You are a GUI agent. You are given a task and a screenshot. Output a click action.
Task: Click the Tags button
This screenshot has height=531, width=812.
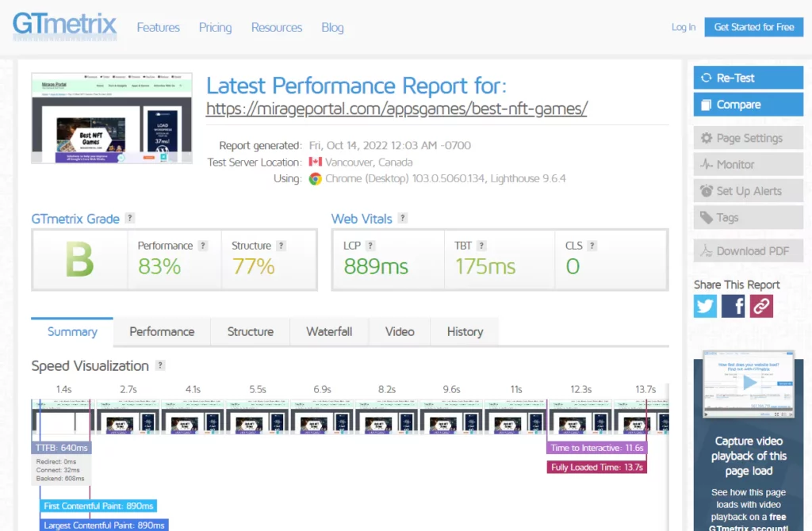(749, 217)
